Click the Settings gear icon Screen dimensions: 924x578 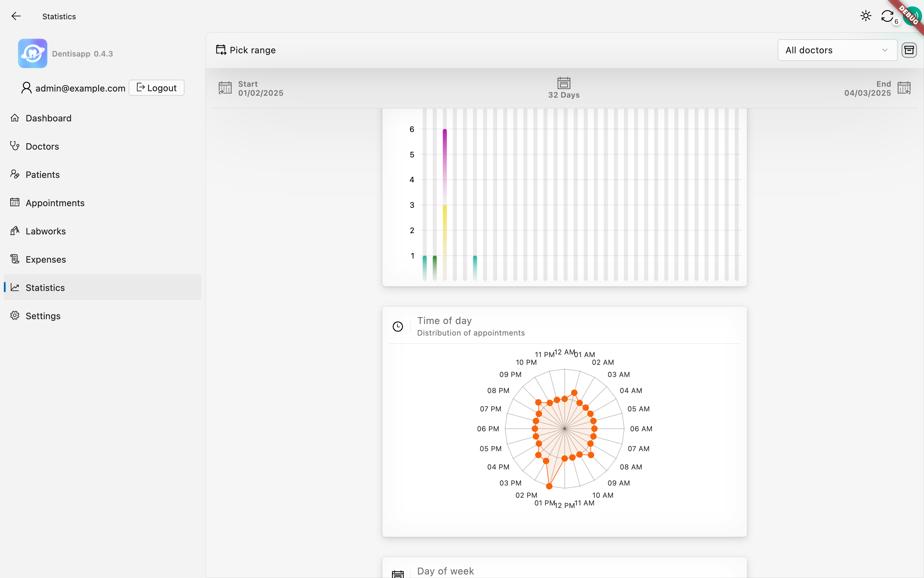click(15, 315)
